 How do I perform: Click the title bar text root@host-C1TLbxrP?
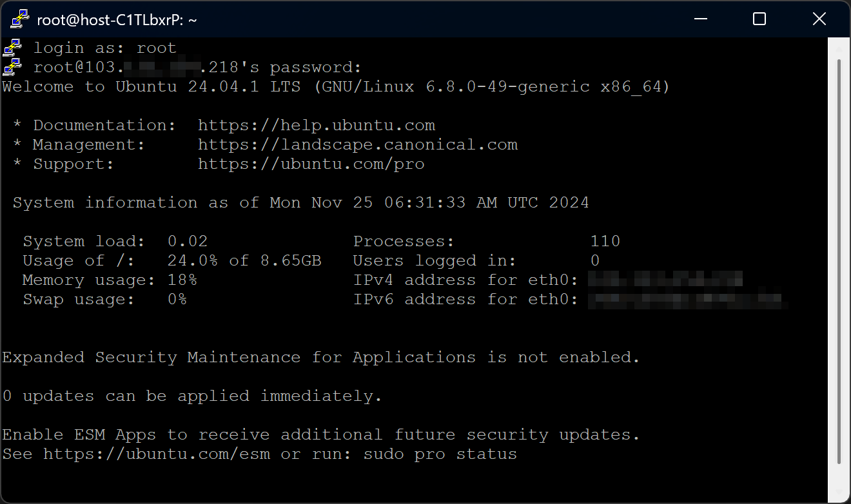117,20
